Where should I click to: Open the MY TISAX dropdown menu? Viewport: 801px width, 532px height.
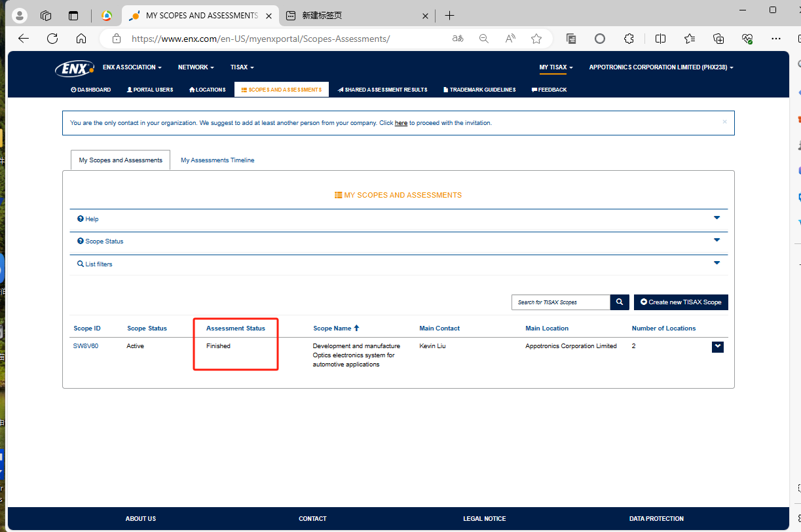(x=556, y=67)
